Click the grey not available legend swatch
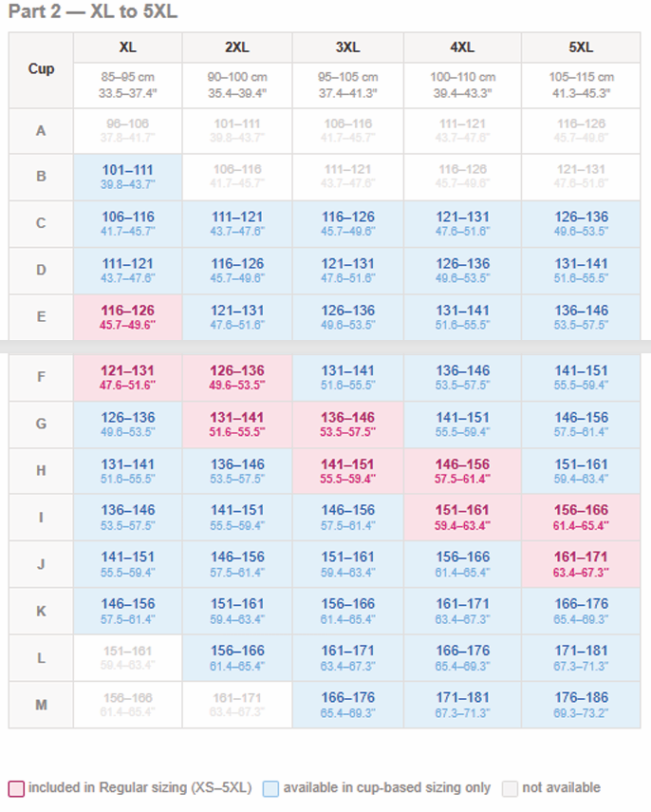This screenshot has height=812, width=651. (510, 788)
